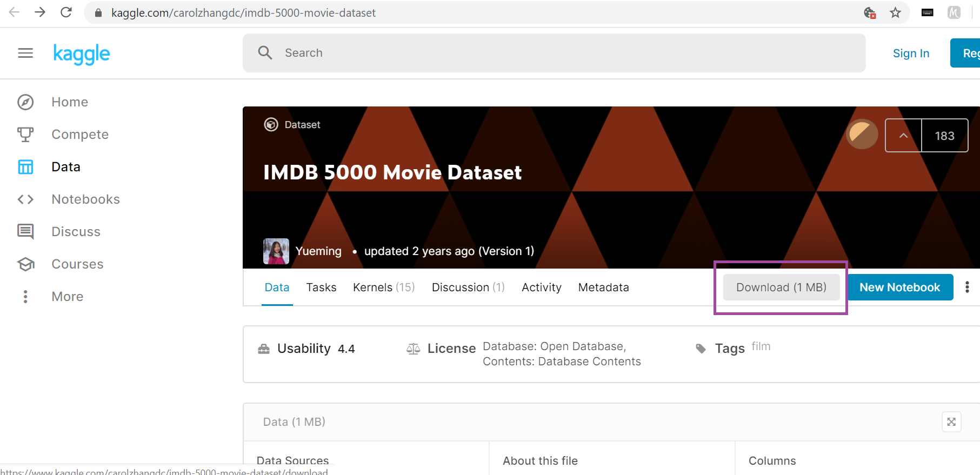Image resolution: width=980 pixels, height=475 pixels.
Task: Click the Columns heading
Action: 772,461
